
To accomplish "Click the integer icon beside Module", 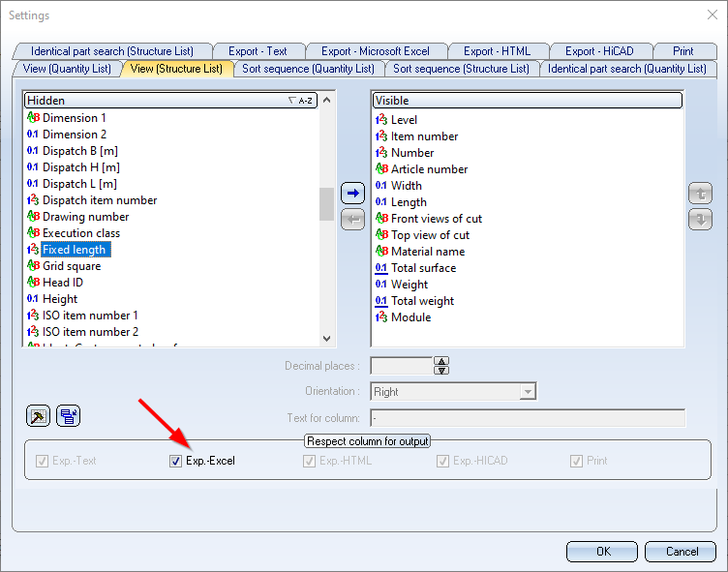I will coord(381,317).
